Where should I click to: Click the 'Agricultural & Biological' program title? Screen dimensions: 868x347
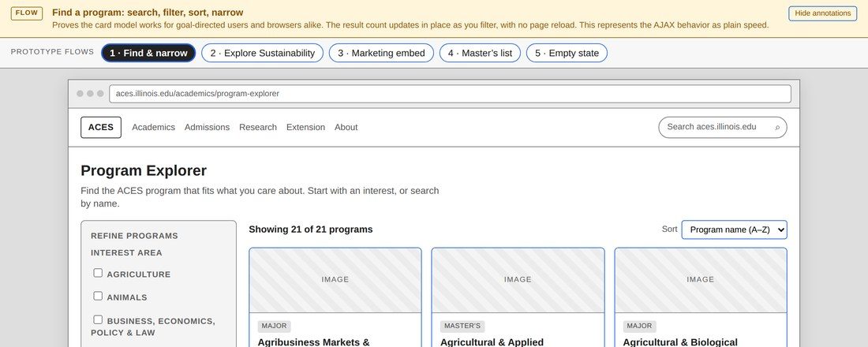(x=680, y=342)
